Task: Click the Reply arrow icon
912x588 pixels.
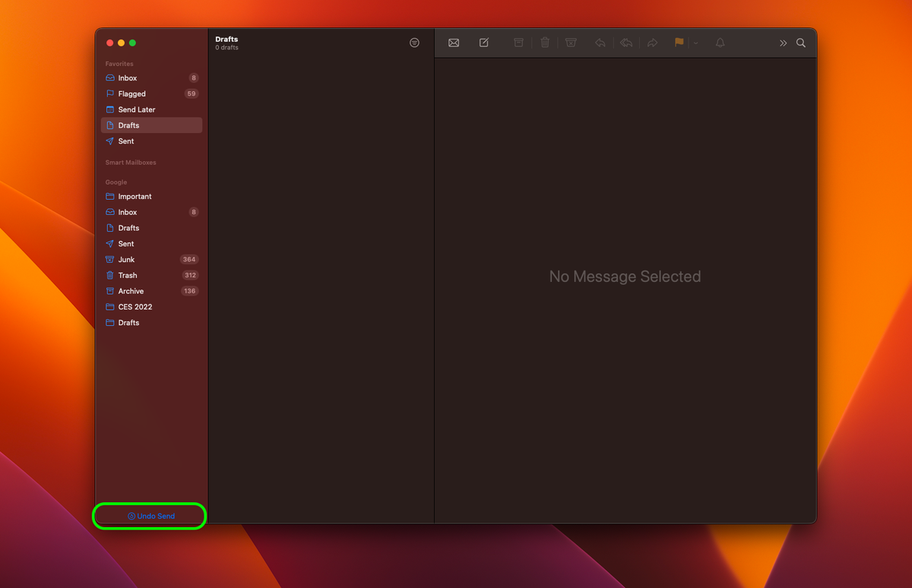Action: [600, 43]
